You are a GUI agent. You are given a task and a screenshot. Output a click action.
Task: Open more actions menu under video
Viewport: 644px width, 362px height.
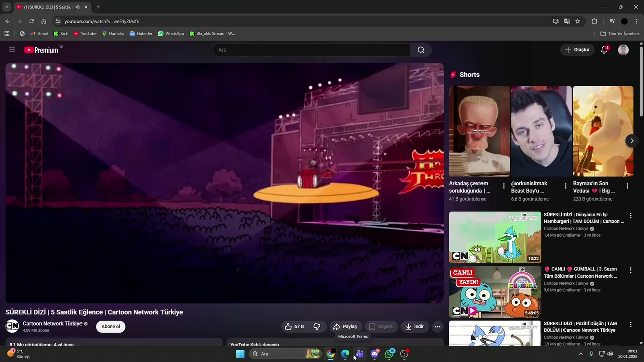tap(438, 327)
